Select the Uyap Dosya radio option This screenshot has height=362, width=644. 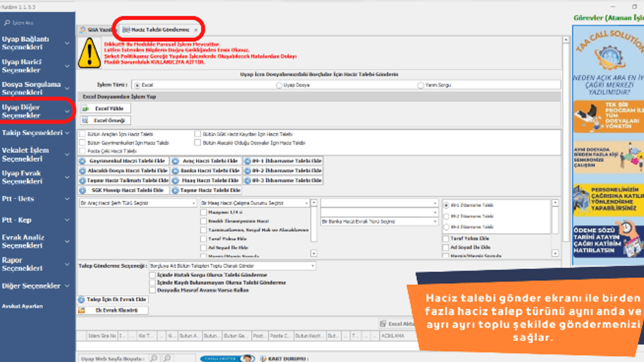point(279,85)
